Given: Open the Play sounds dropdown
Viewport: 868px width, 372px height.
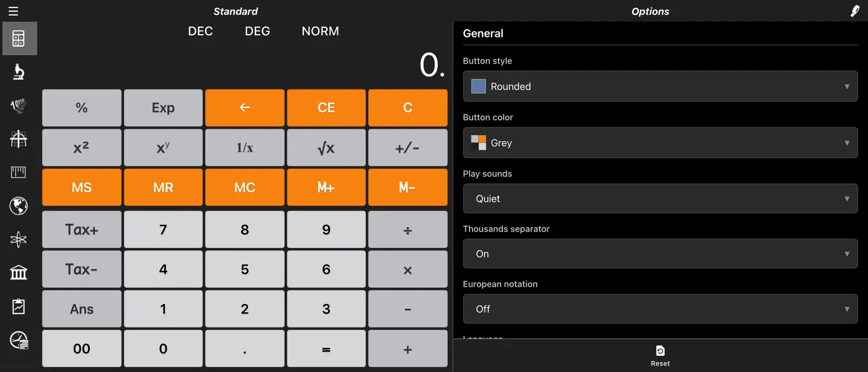Looking at the screenshot, I should click(660, 198).
